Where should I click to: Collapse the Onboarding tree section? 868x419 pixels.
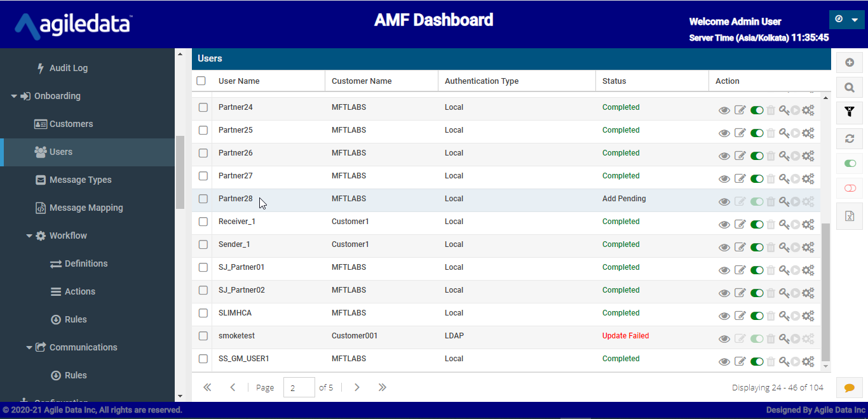(x=15, y=96)
